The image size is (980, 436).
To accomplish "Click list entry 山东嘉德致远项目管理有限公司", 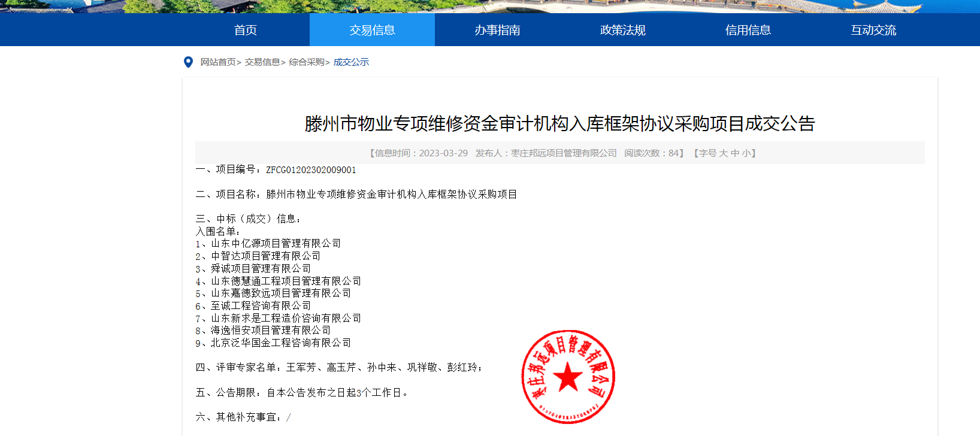I will pyautogui.click(x=281, y=293).
